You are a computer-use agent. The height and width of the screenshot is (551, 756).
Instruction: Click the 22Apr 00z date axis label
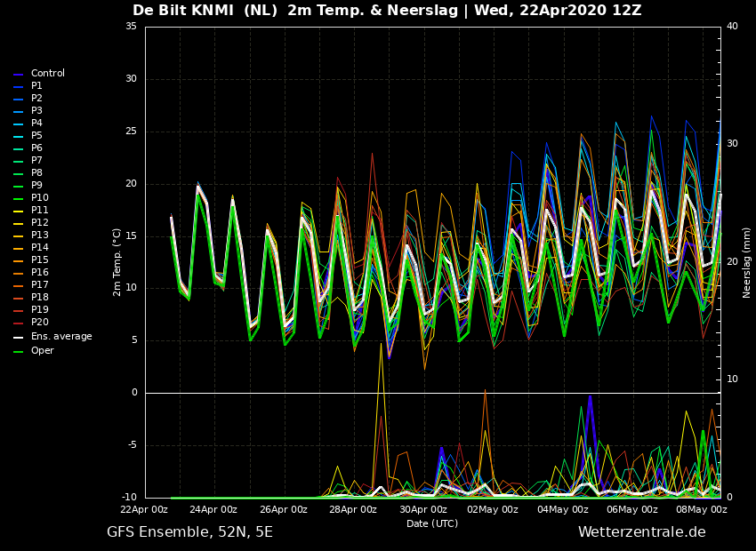144,509
